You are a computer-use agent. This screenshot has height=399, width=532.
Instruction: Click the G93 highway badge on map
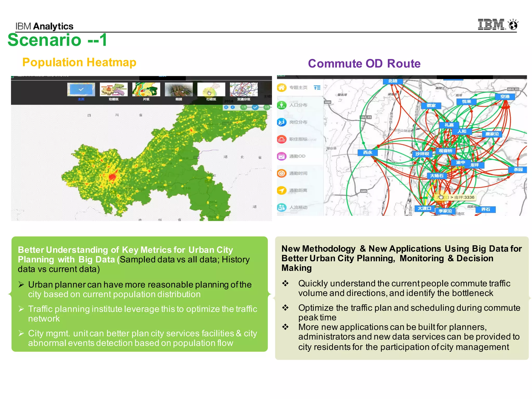[x=328, y=102]
